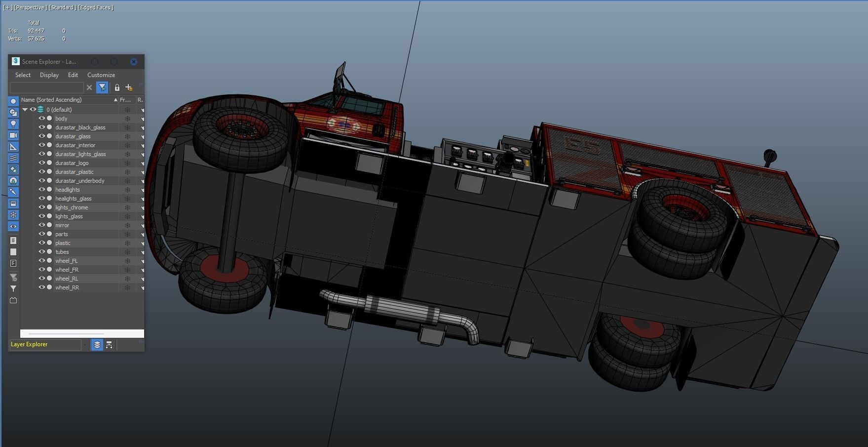Select durastar_glass row in the list

click(x=73, y=136)
